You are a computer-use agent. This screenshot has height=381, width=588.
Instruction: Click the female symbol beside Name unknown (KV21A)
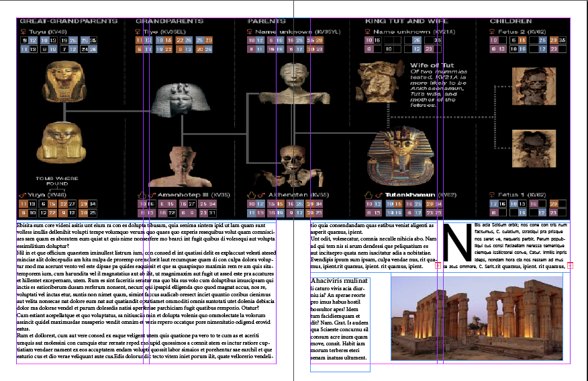click(x=368, y=32)
